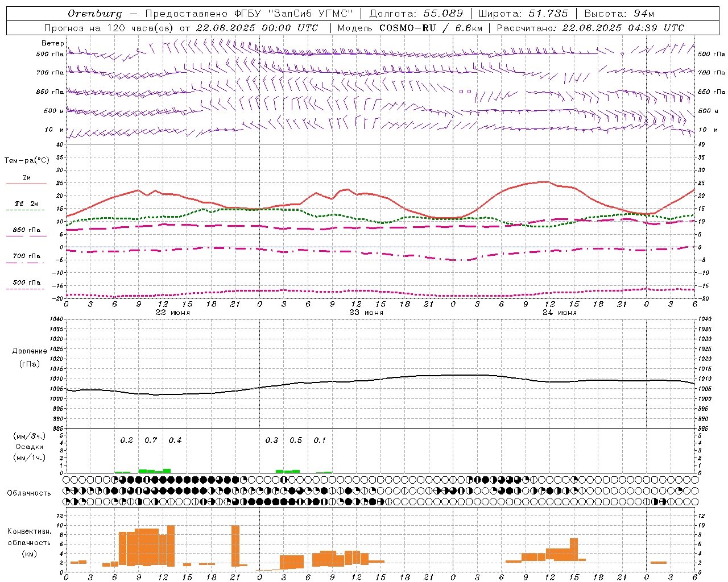
Task: Select the provider text "ФГБУ ЗапСиб УГМС"
Action: point(294,14)
